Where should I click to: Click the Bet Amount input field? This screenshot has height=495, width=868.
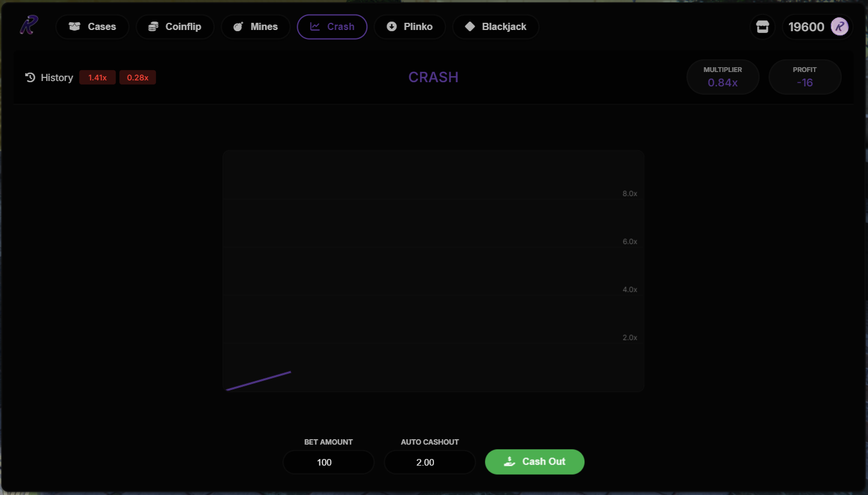[x=328, y=462]
